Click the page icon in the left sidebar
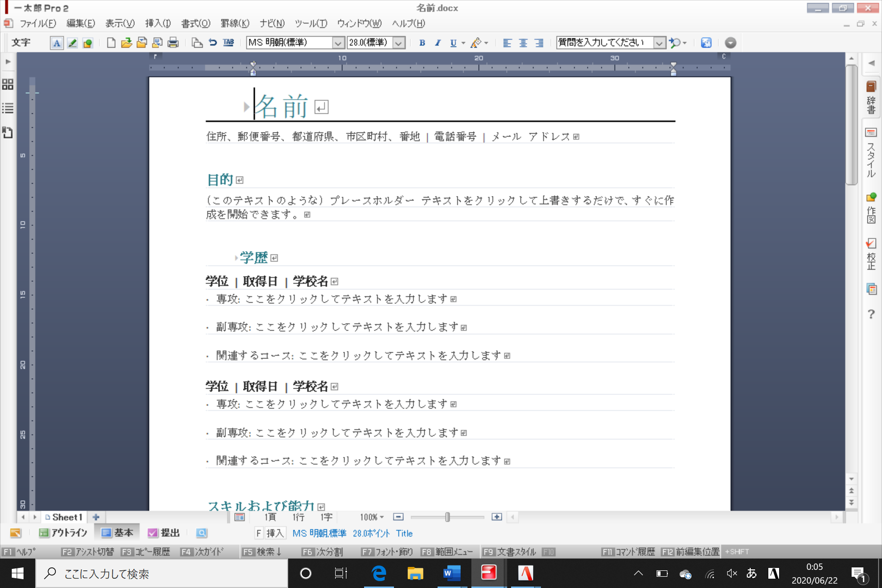The width and height of the screenshot is (882, 588). point(8,132)
